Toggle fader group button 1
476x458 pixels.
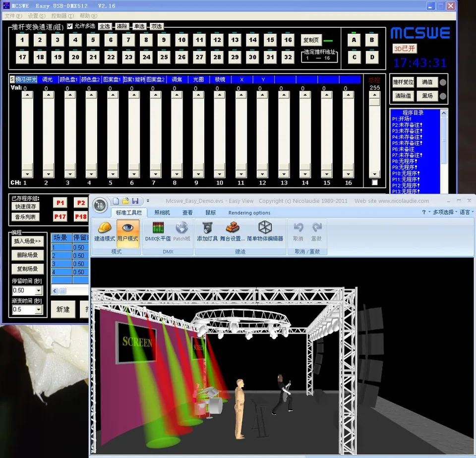22,40
